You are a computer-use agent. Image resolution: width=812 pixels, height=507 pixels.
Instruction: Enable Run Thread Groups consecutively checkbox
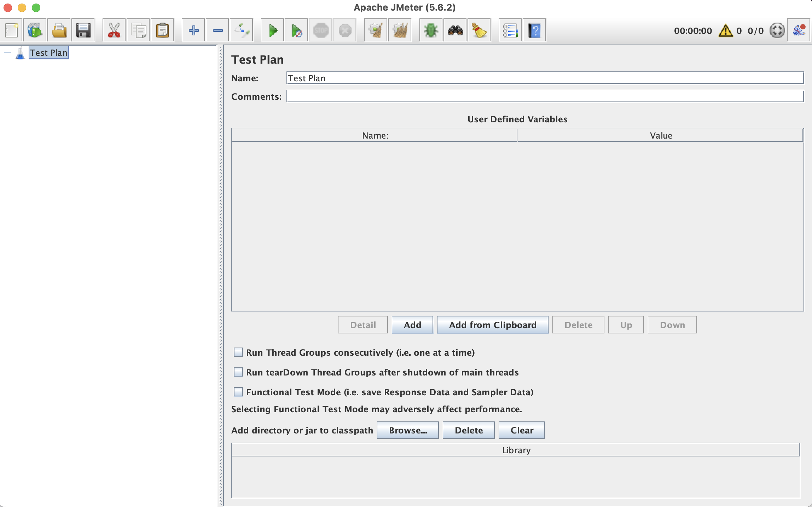tap(238, 352)
